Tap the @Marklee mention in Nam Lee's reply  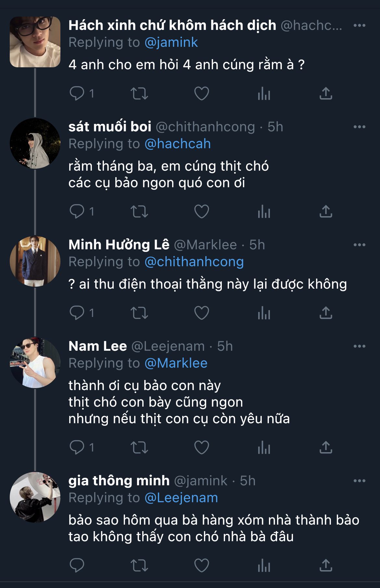176,363
